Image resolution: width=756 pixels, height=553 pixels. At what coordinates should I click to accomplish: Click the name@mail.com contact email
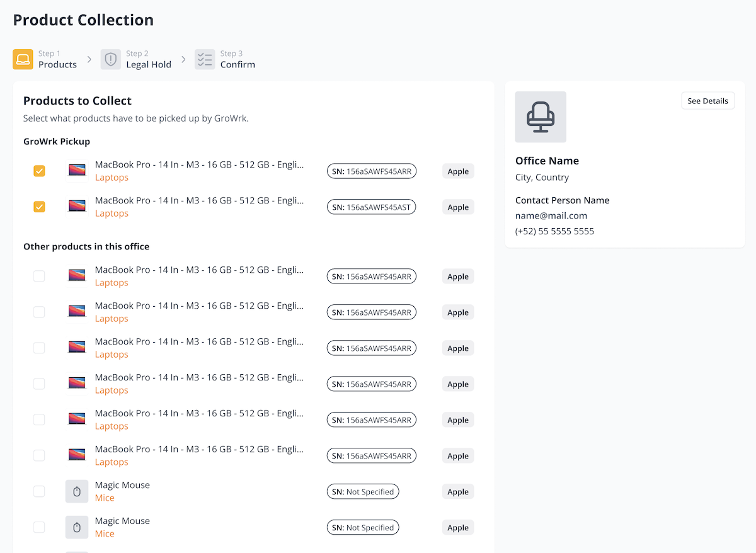click(x=551, y=215)
